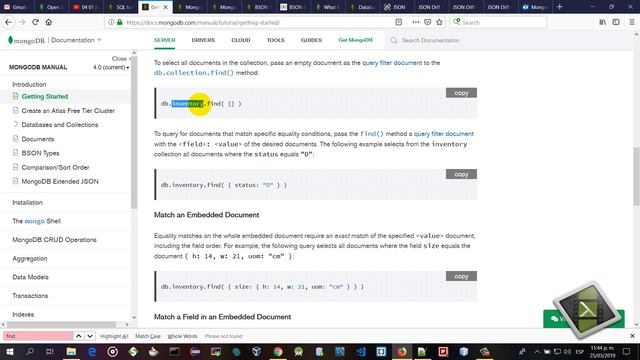Open Getting Started in sidebar
Viewport: 640px width, 360px height.
click(45, 96)
